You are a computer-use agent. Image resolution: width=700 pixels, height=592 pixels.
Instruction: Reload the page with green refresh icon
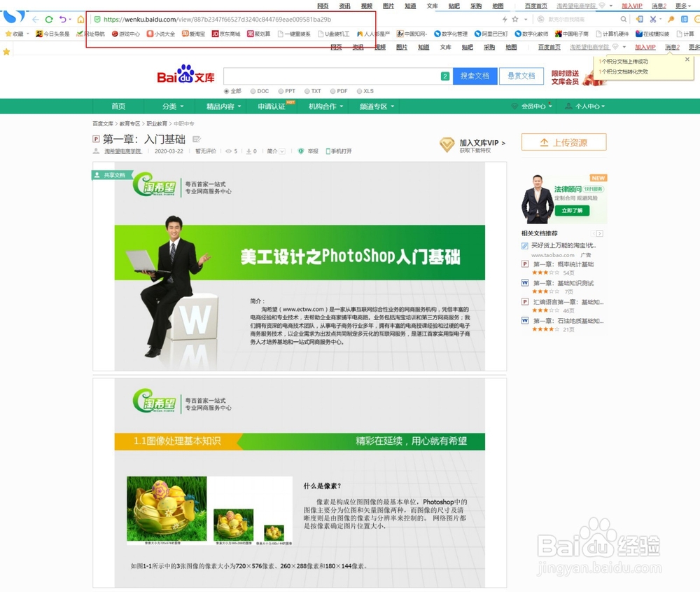(x=49, y=19)
